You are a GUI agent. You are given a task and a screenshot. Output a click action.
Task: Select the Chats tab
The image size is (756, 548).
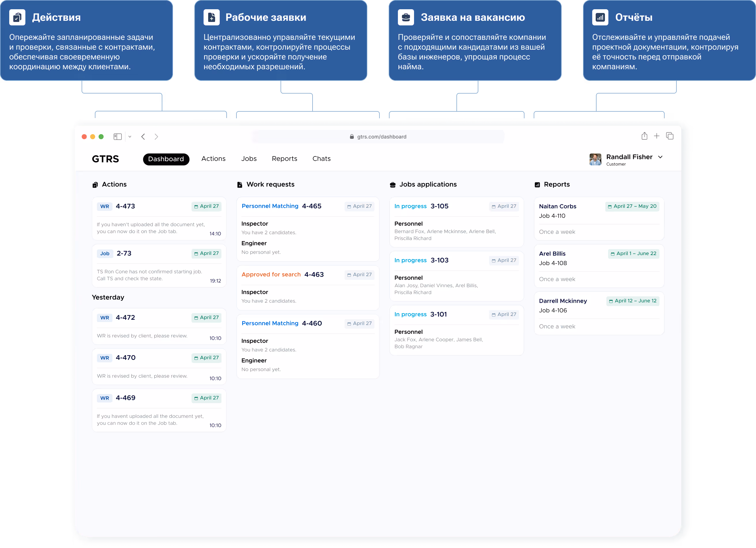[321, 159]
